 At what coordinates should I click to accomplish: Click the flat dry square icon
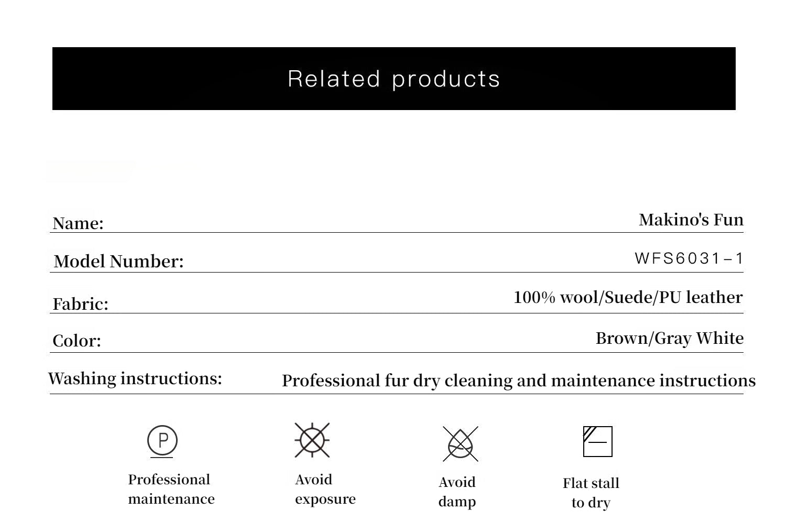pyautogui.click(x=597, y=441)
